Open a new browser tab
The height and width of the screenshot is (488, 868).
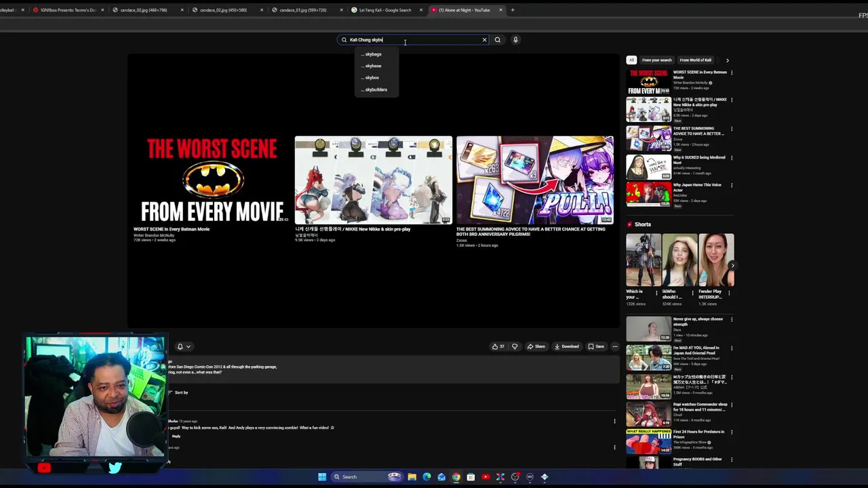(513, 10)
